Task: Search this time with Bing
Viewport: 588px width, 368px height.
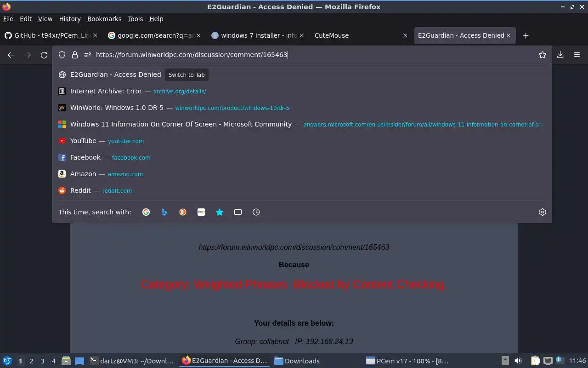Action: 164,212
